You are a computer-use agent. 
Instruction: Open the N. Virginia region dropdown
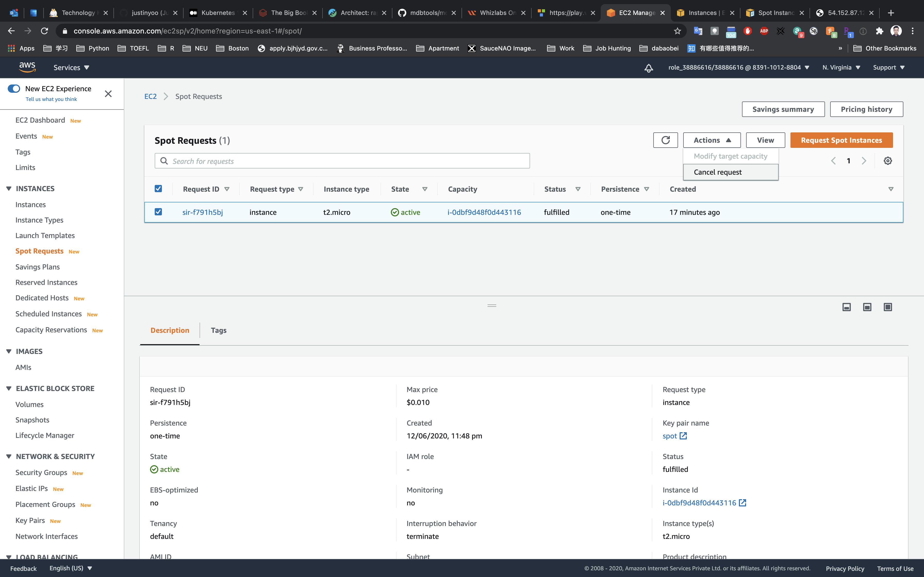(x=841, y=67)
